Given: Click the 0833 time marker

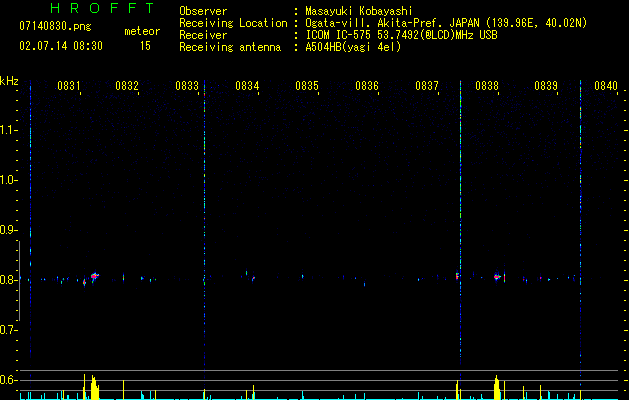Looking at the screenshot, I should click(187, 86).
